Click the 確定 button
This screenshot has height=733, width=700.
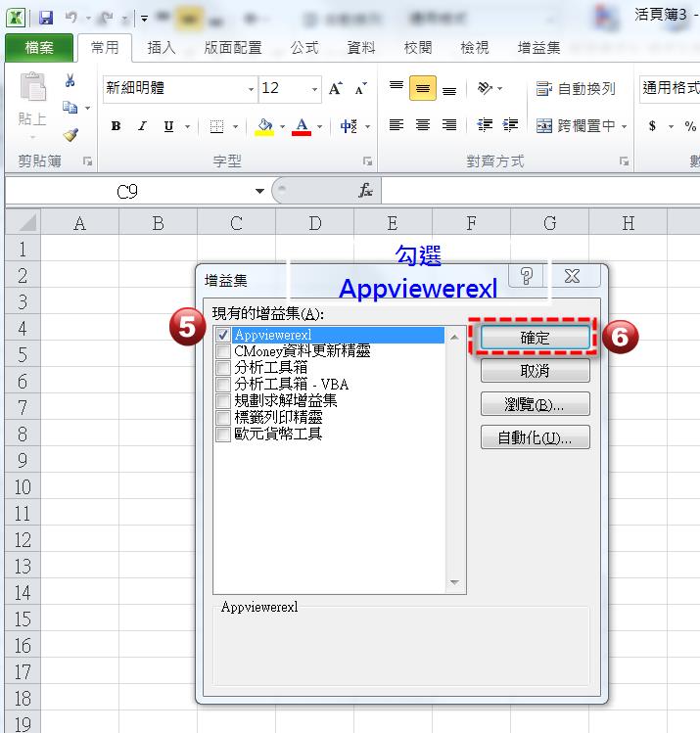(x=535, y=337)
